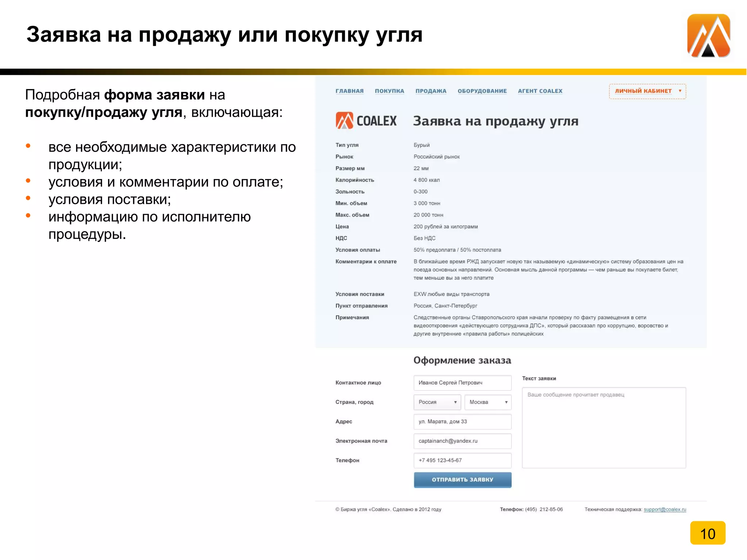Click the '0-300' ash content value

(x=421, y=192)
